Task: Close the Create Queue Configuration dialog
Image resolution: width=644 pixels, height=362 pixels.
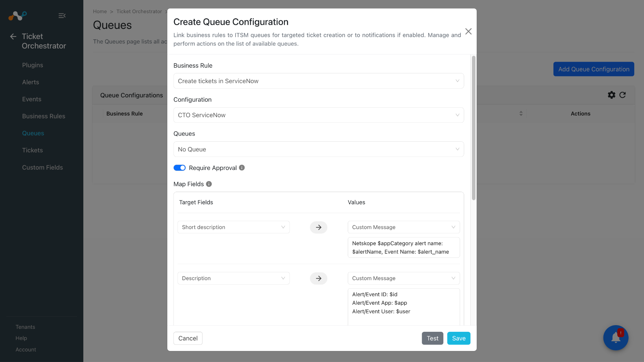Action: tap(468, 31)
